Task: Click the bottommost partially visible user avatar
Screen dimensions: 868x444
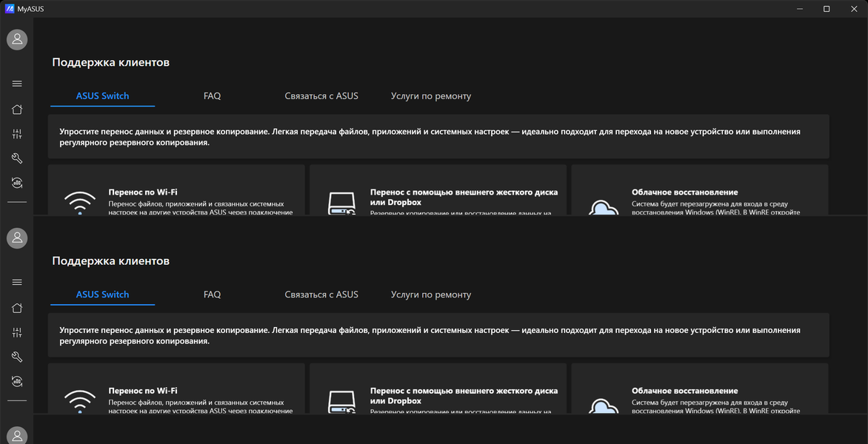Action: [17, 435]
